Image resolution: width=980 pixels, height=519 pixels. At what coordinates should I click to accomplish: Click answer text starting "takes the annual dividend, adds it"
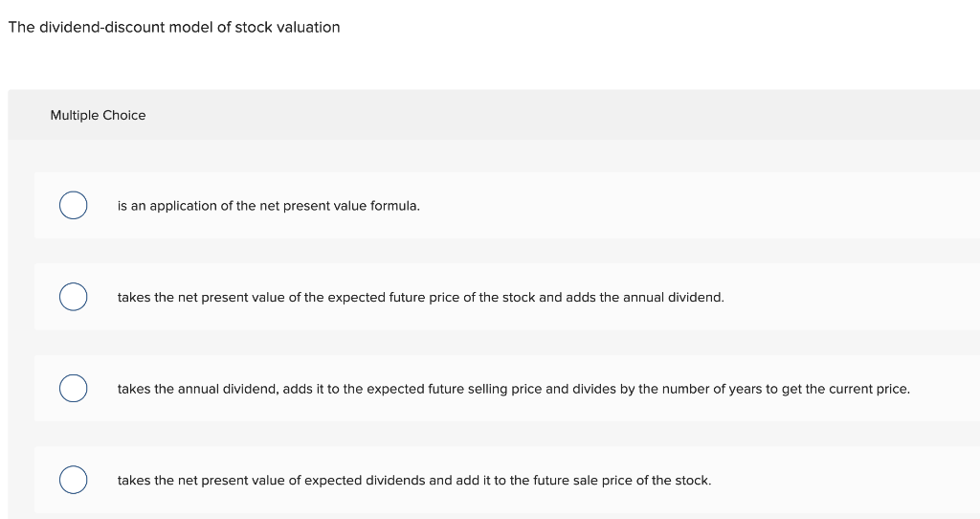tap(513, 389)
